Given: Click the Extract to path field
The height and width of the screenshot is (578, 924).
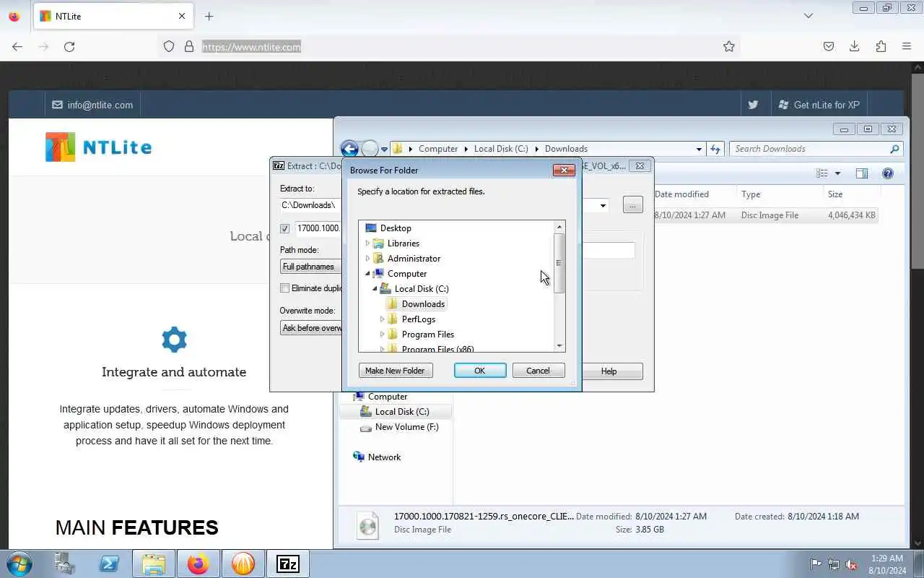Looking at the screenshot, I should [310, 205].
